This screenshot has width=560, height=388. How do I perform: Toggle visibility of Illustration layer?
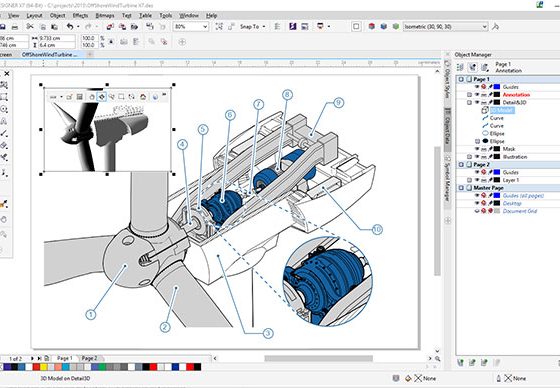coord(477,157)
